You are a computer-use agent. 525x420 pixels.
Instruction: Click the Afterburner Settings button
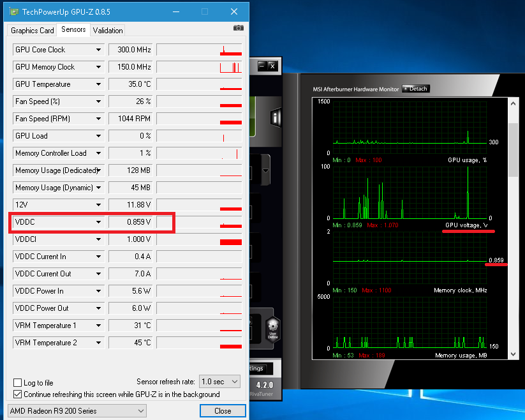[x=261, y=368]
